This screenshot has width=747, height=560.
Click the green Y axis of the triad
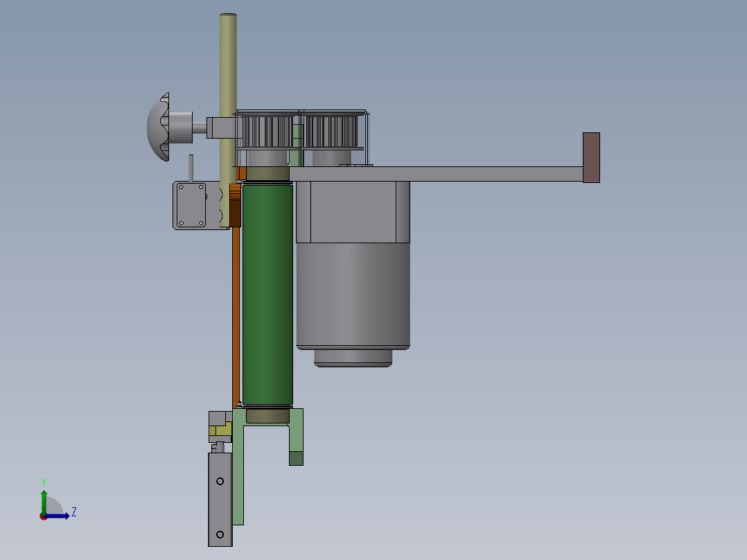point(44,501)
